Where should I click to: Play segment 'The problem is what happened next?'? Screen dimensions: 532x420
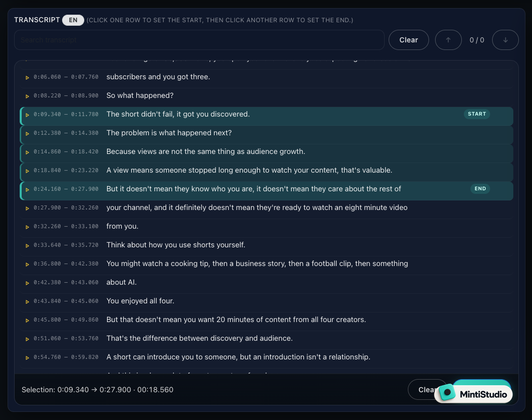(27, 134)
